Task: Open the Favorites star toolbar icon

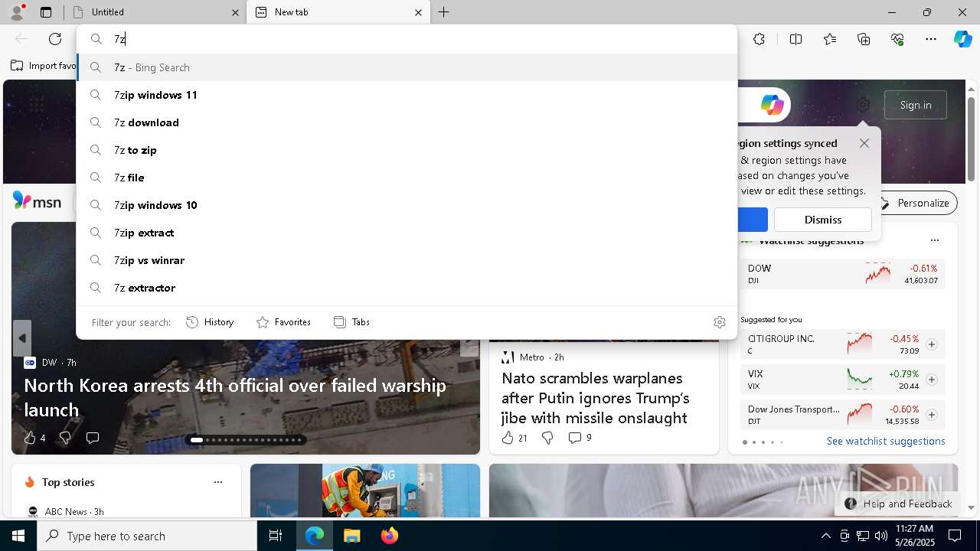Action: coord(830,39)
